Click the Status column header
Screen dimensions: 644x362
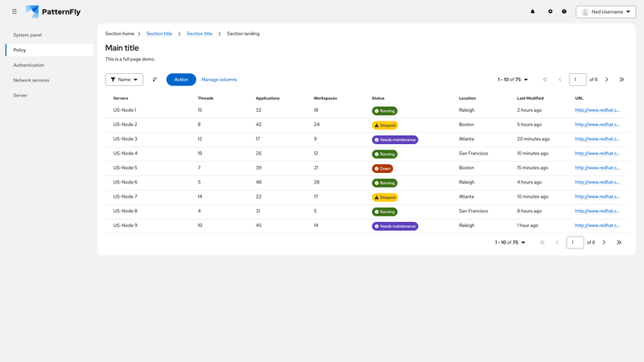[378, 98]
